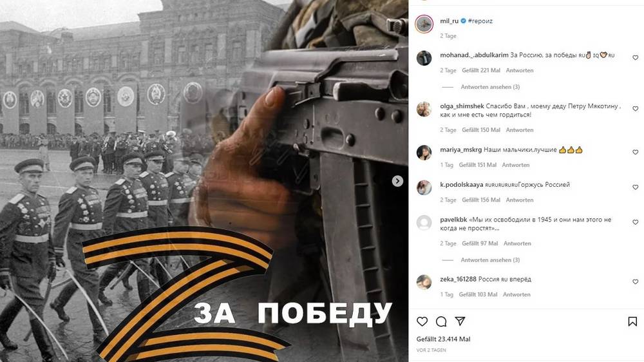Open zeka_161288's avatar
The width and height of the screenshot is (644, 362).
tap(424, 282)
